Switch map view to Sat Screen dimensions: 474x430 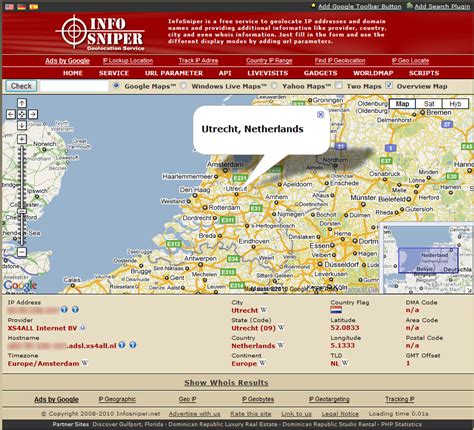coord(429,104)
